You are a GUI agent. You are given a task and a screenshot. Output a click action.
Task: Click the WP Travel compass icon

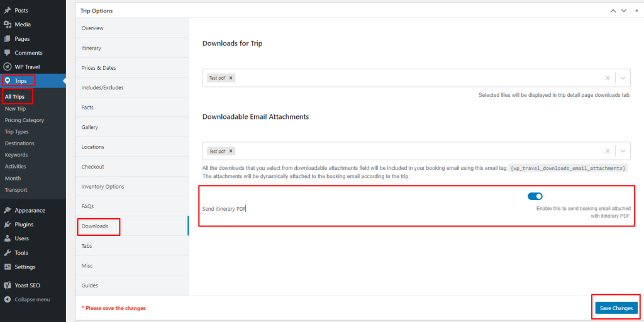(7, 67)
